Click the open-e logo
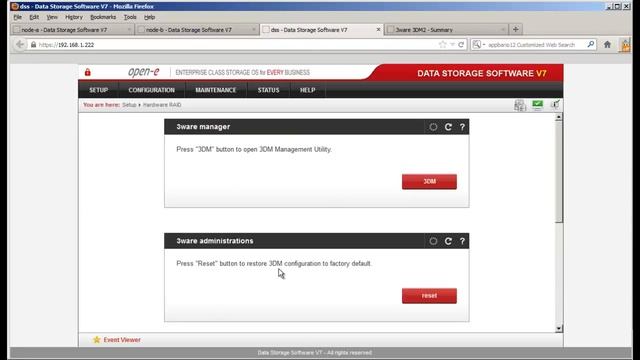640x360 pixels. (143, 72)
